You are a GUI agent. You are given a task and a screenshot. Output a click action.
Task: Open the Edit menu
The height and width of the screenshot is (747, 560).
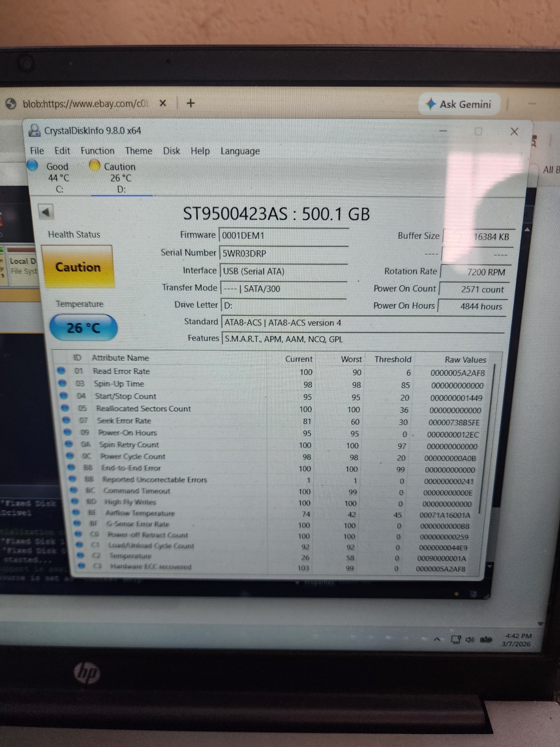pyautogui.click(x=62, y=151)
